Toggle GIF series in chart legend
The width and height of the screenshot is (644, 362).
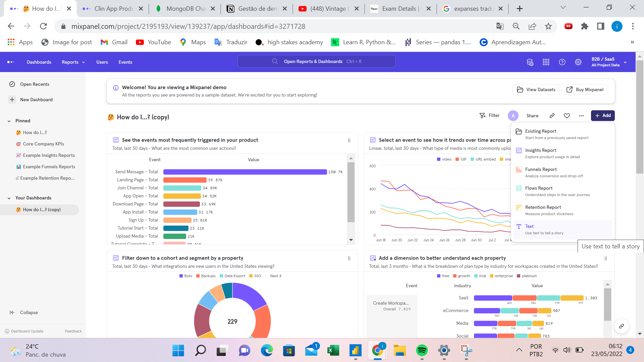pos(461,159)
